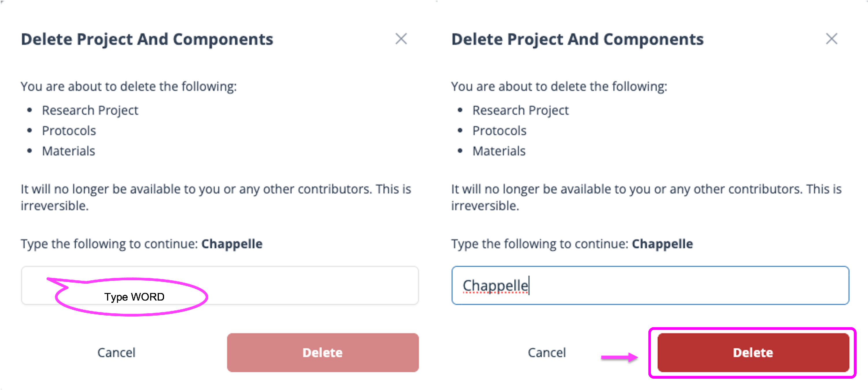868x390 pixels.
Task: Close the right Delete Project dialog
Action: click(x=831, y=39)
